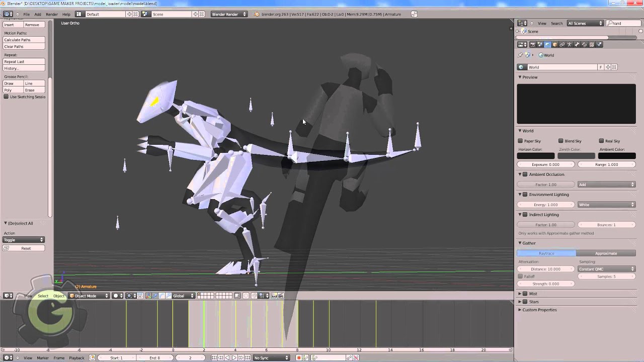
Task: Open the Object Mode dropdown
Action: [x=89, y=296]
